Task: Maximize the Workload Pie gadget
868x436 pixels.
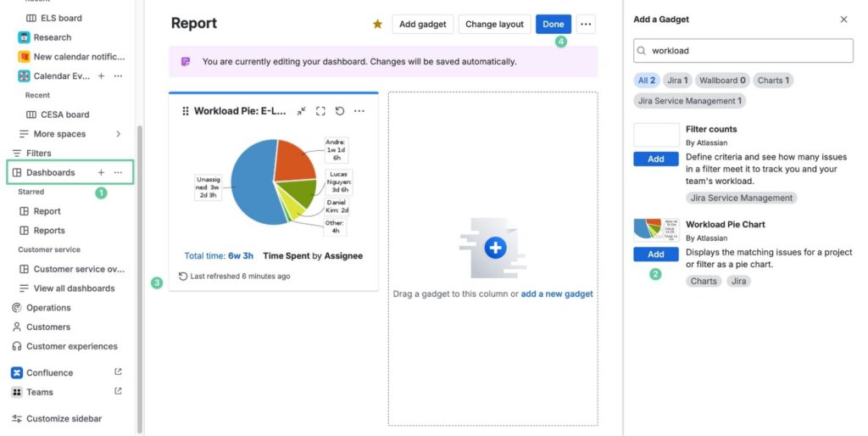Action: [x=320, y=111]
